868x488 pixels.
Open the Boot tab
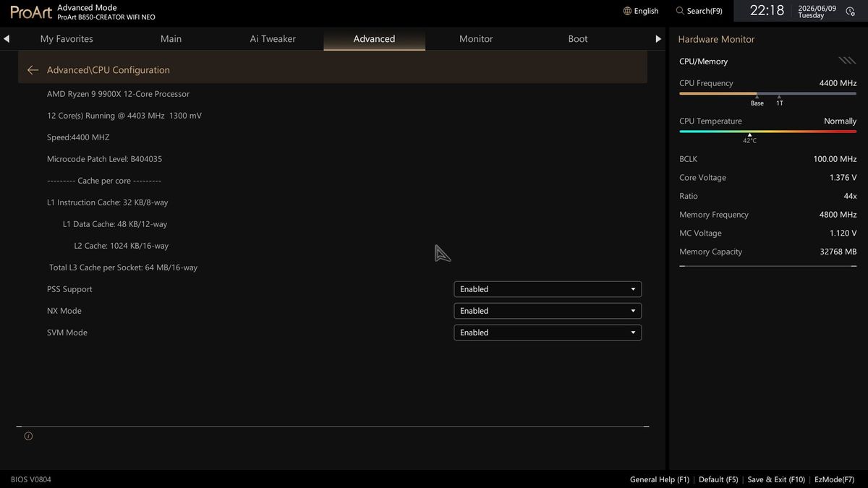pos(578,39)
